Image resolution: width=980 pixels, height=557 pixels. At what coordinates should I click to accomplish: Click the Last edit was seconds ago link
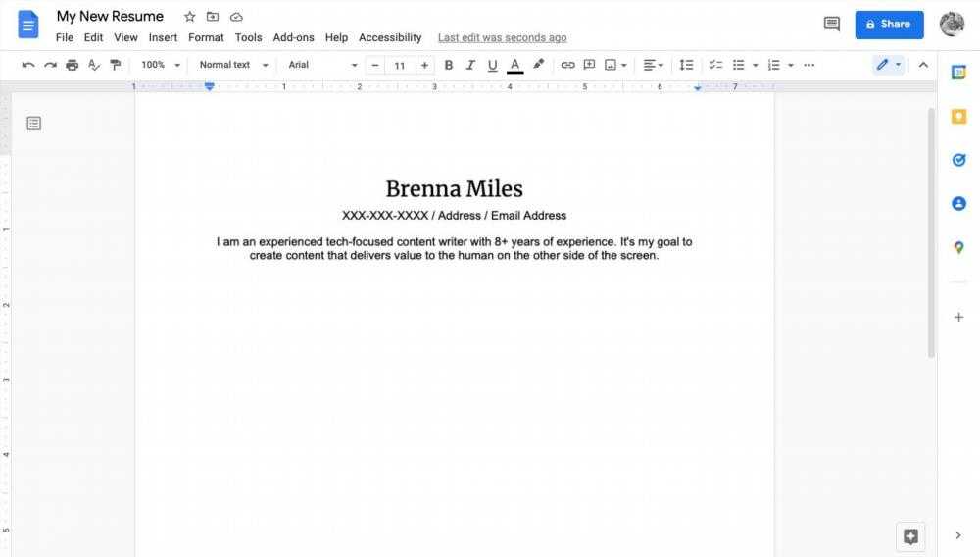(x=502, y=37)
